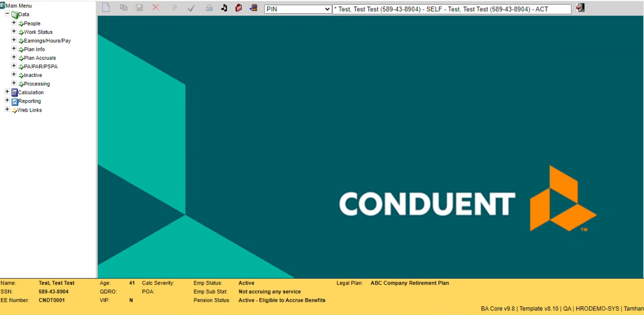Click the VIP value N
The height and width of the screenshot is (315, 644).
131,300
